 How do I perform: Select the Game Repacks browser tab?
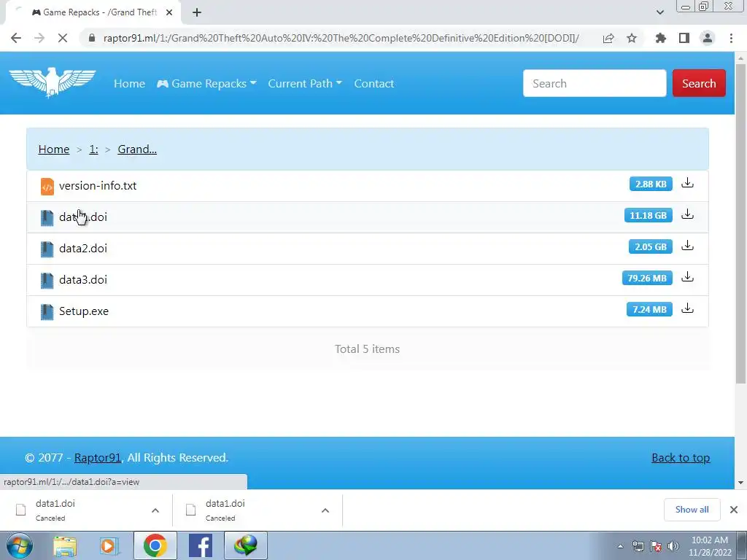94,12
